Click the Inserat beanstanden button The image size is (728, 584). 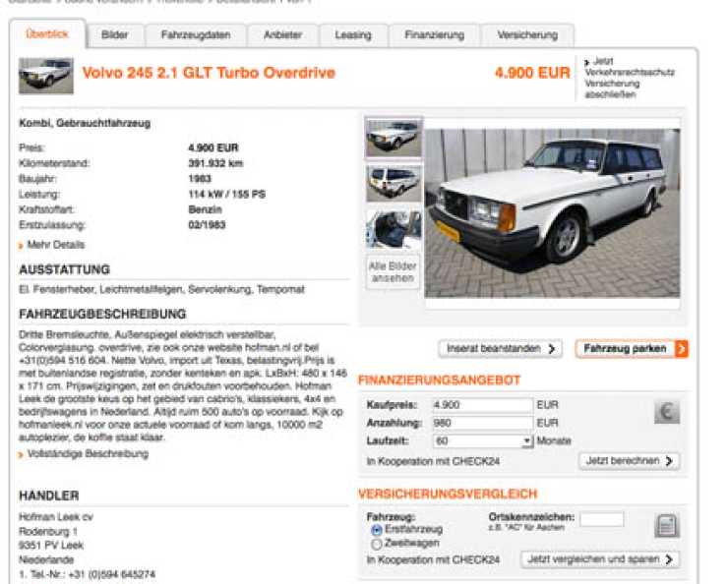click(500, 349)
